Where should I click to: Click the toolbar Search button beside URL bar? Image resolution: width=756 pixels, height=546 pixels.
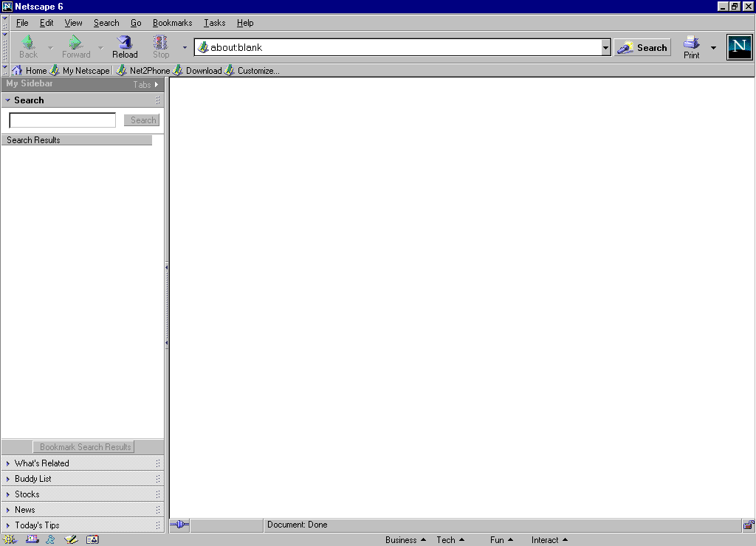click(x=642, y=47)
